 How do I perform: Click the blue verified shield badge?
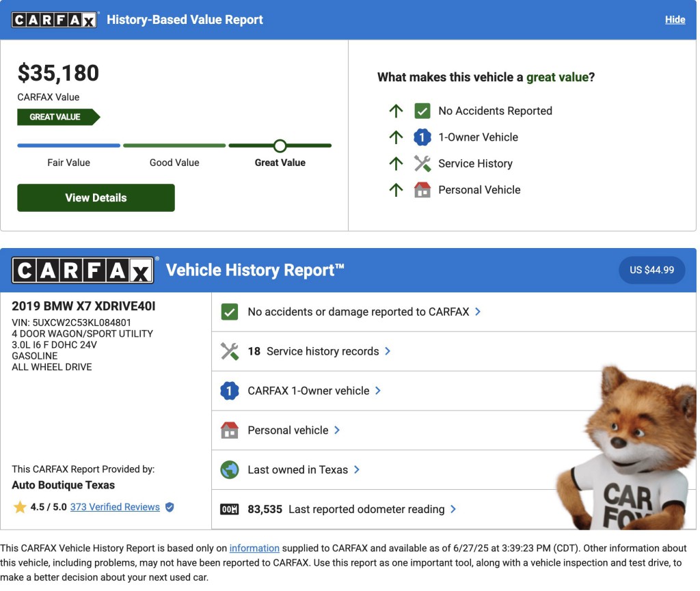170,507
